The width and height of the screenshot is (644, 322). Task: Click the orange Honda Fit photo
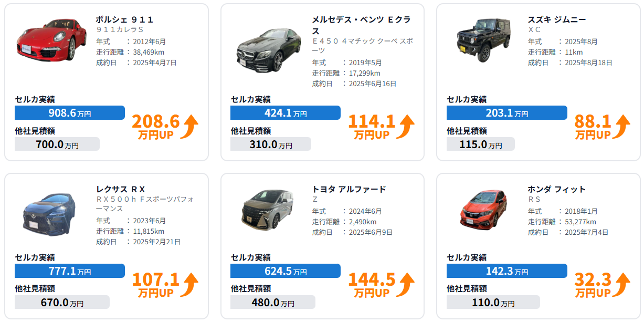[x=483, y=209]
